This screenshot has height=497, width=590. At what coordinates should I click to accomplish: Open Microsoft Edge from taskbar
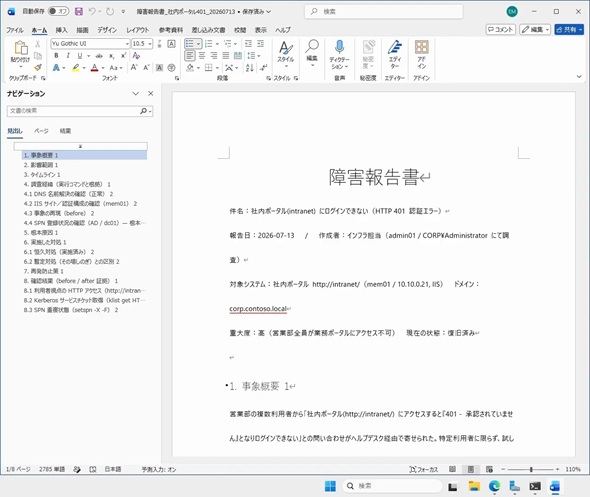[494, 486]
